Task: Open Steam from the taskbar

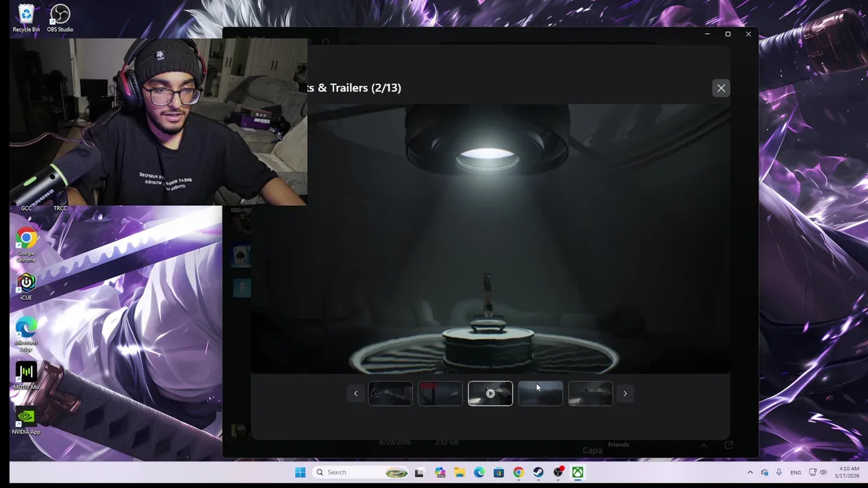Action: (x=538, y=472)
